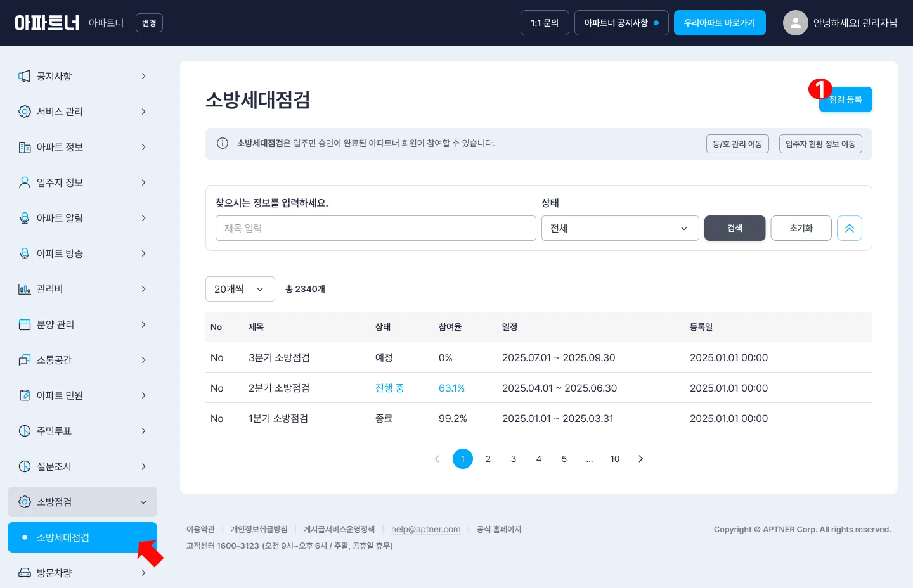Viewport: 913px width, 588px height.
Task: Click the 주민투표 icon
Action: 25,431
